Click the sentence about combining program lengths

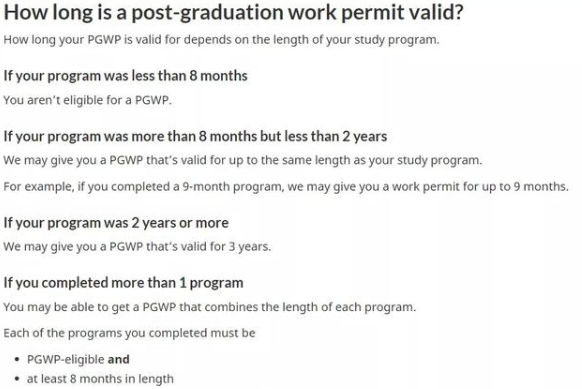tap(210, 307)
